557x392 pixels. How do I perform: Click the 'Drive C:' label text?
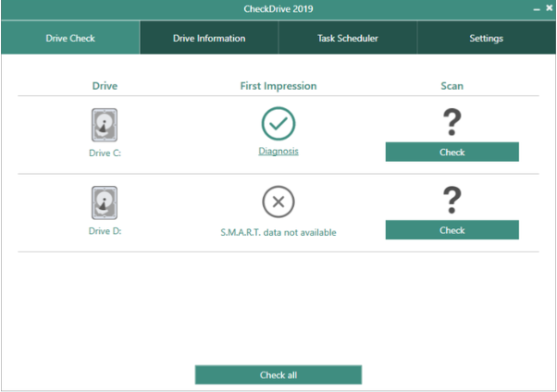(x=105, y=153)
